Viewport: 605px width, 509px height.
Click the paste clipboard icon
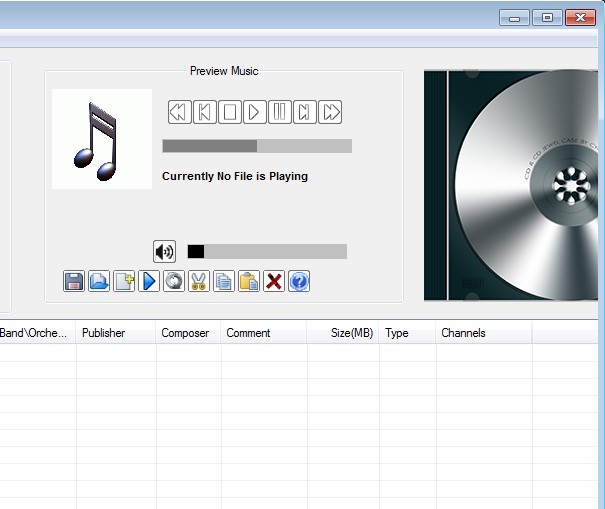pos(249,281)
